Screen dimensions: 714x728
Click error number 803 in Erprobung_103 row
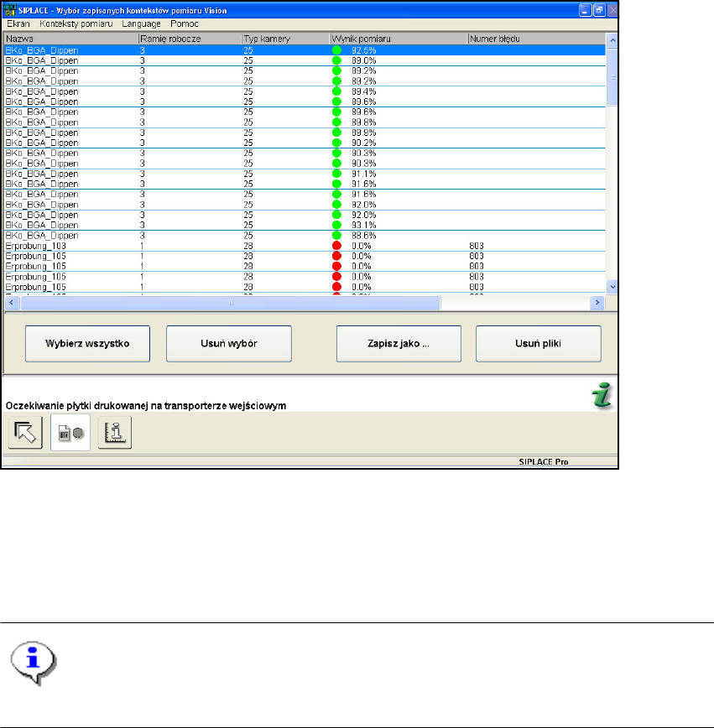pos(477,246)
